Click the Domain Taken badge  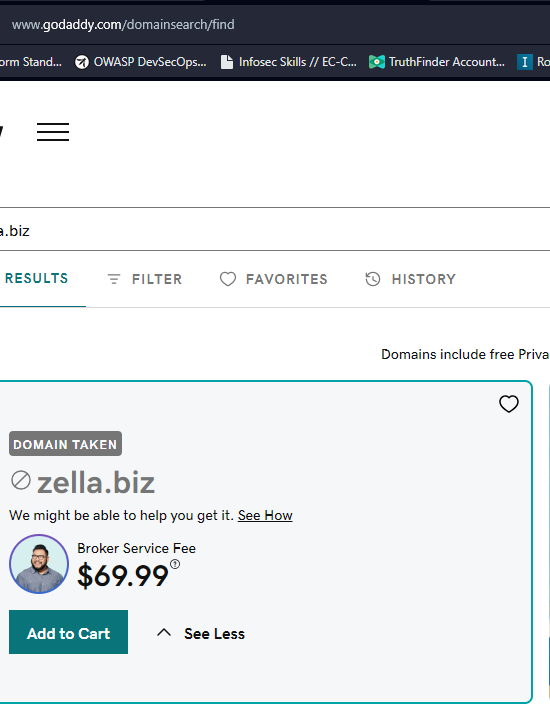65,444
